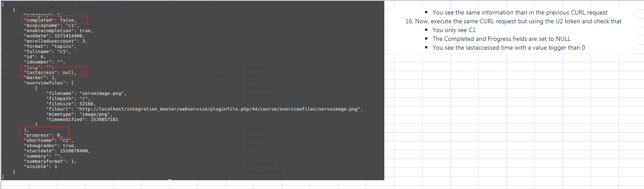
Task: Click the fileurl localhost link text
Action: (x=220, y=108)
